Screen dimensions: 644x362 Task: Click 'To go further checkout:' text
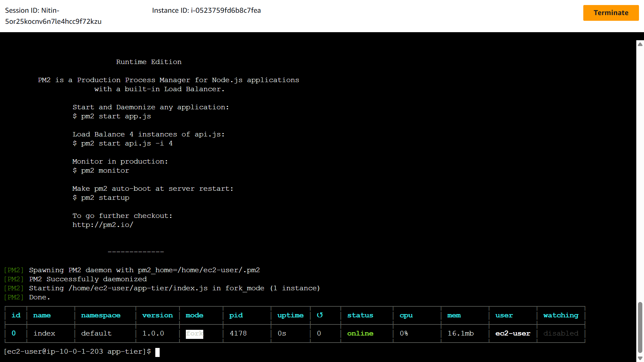(x=122, y=216)
